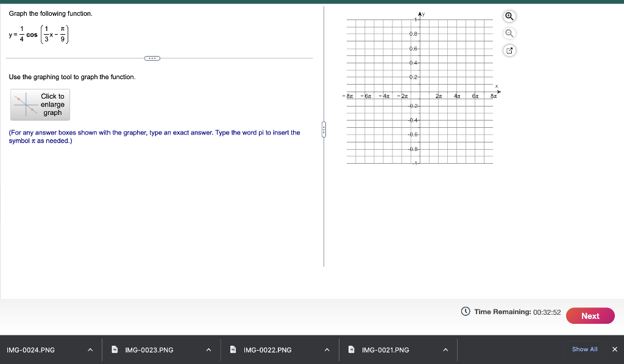The width and height of the screenshot is (624, 364).
Task: Click the vertical panel divider handle
Action: [324, 130]
